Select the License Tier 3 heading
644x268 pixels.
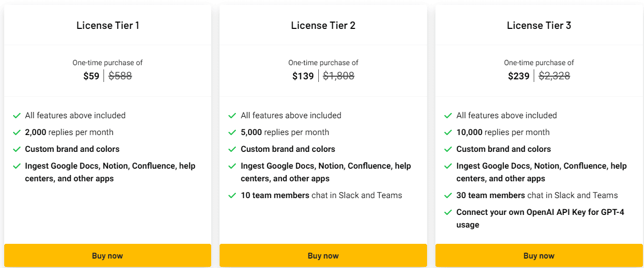coord(539,25)
